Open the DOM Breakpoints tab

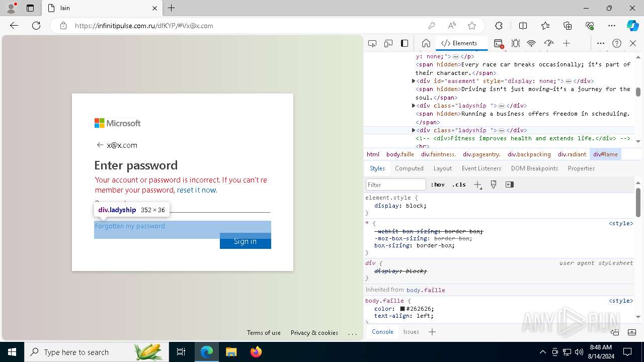tap(534, 168)
